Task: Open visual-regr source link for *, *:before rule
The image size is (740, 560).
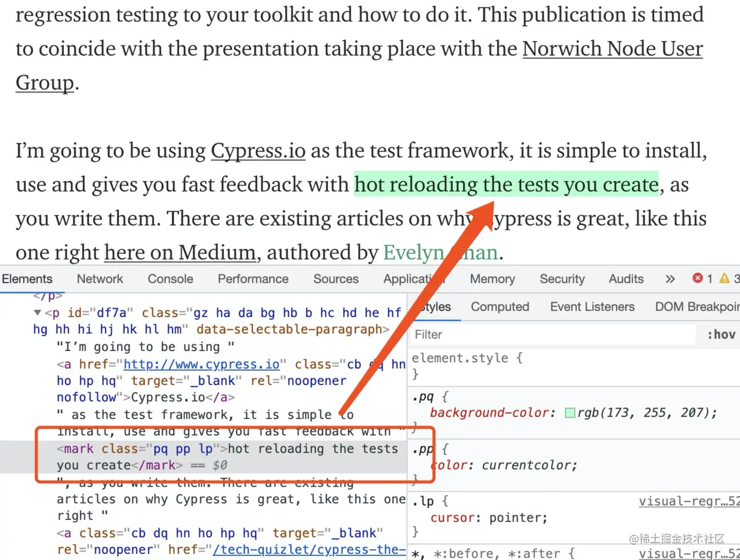Action: (689, 554)
